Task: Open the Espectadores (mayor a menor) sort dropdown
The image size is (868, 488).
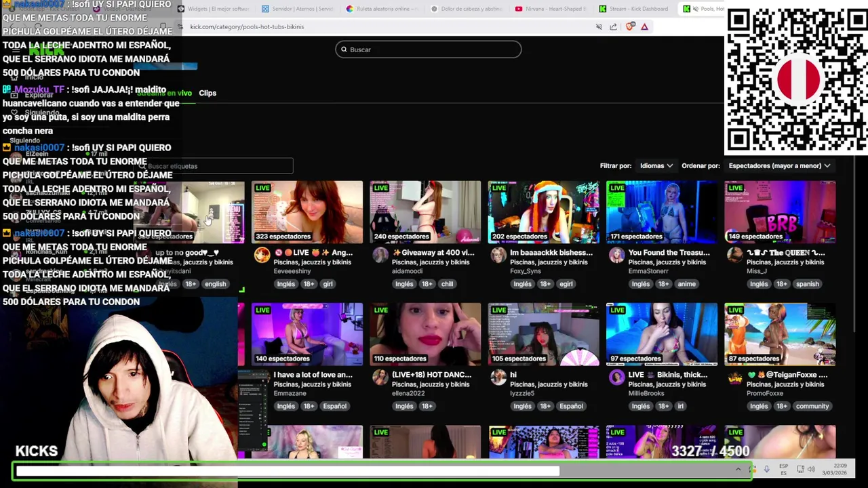Action: click(x=779, y=165)
